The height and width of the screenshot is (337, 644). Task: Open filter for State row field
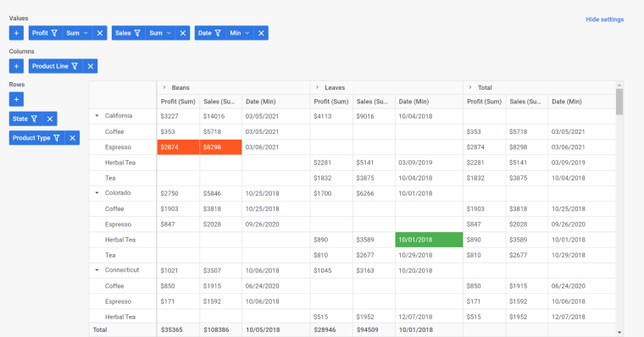[x=35, y=119]
